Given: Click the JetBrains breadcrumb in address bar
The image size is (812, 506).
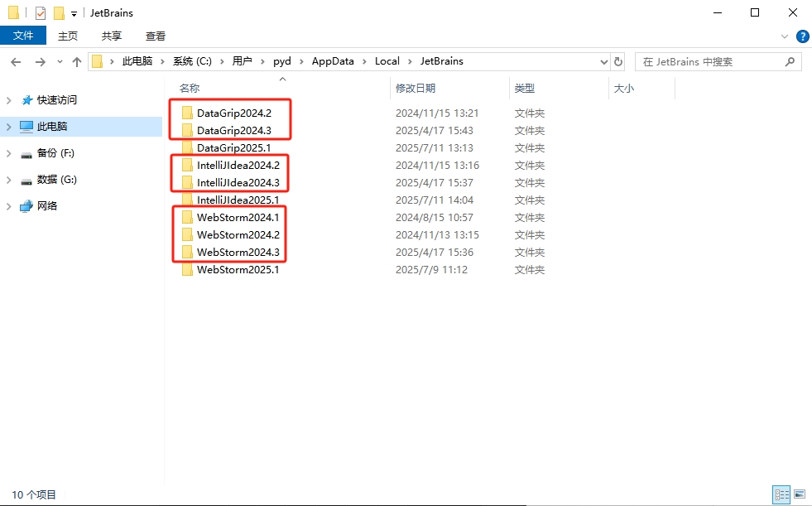Looking at the screenshot, I should [x=442, y=61].
